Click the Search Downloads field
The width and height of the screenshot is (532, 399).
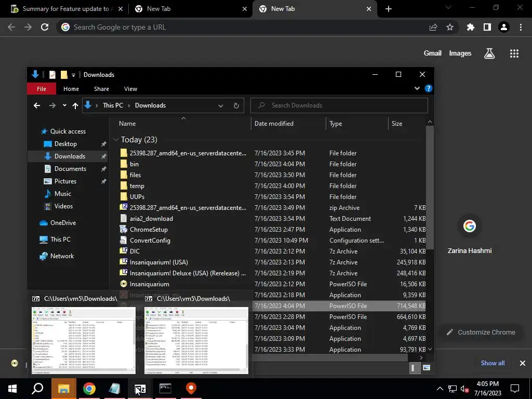[339, 105]
